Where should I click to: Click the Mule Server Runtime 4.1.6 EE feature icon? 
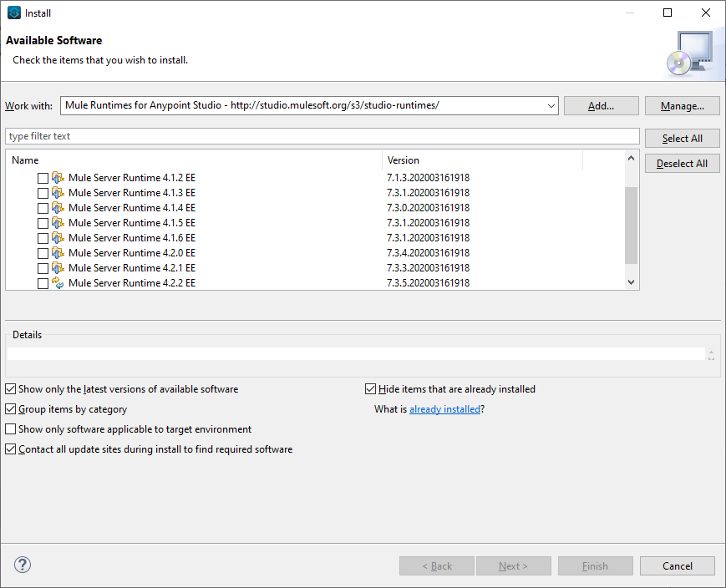click(x=58, y=238)
